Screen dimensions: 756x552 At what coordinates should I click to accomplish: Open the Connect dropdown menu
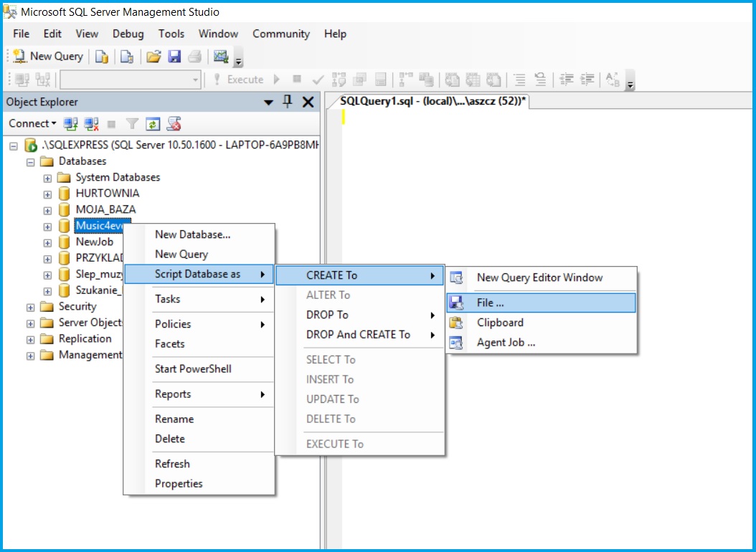pos(32,123)
